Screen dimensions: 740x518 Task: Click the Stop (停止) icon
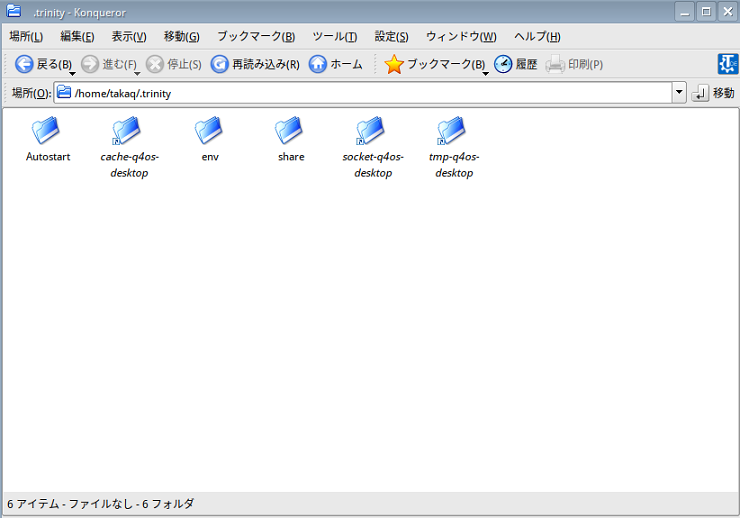154,64
